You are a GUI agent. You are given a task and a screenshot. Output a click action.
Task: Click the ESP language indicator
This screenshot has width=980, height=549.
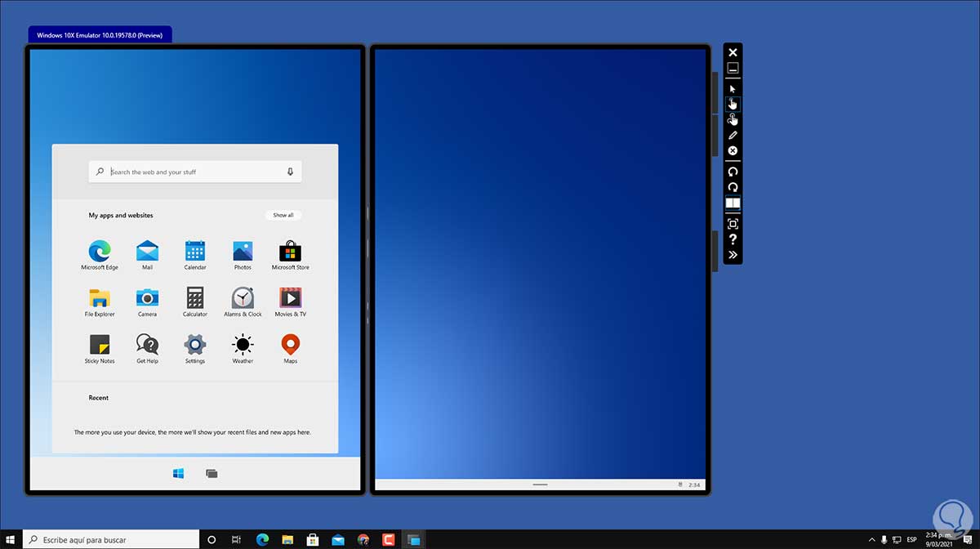(914, 539)
